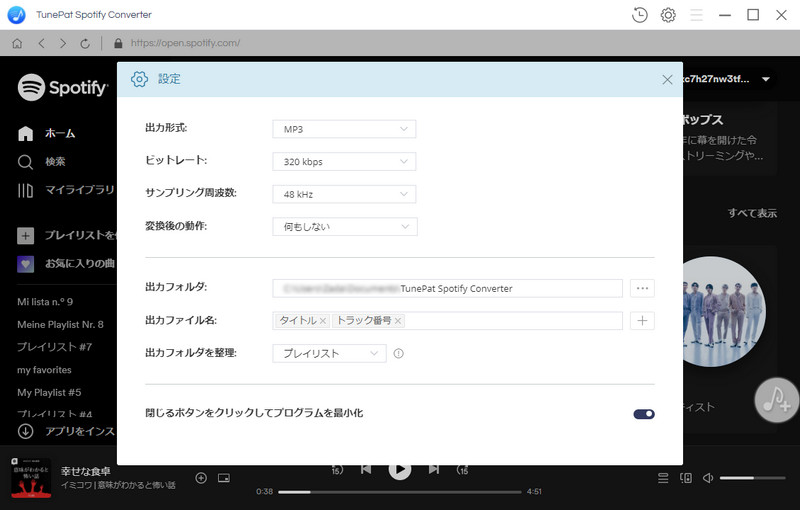Navigate back in browser bar

tap(41, 43)
